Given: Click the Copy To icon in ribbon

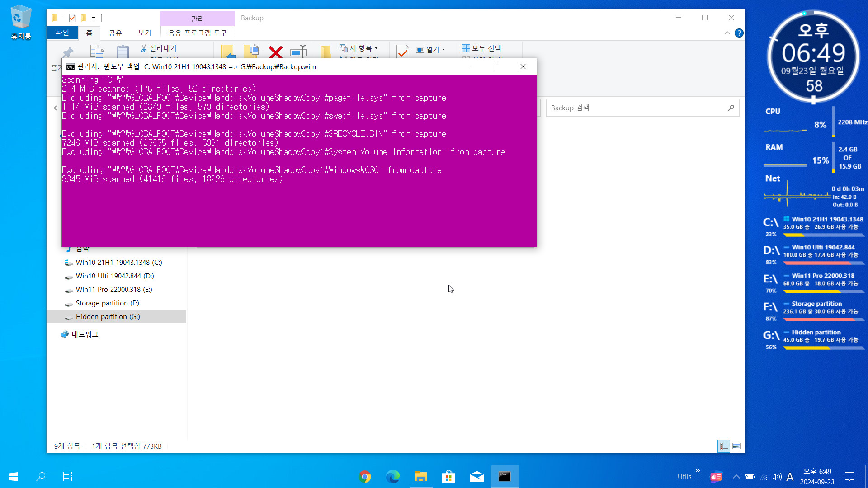Looking at the screenshot, I should [x=251, y=51].
